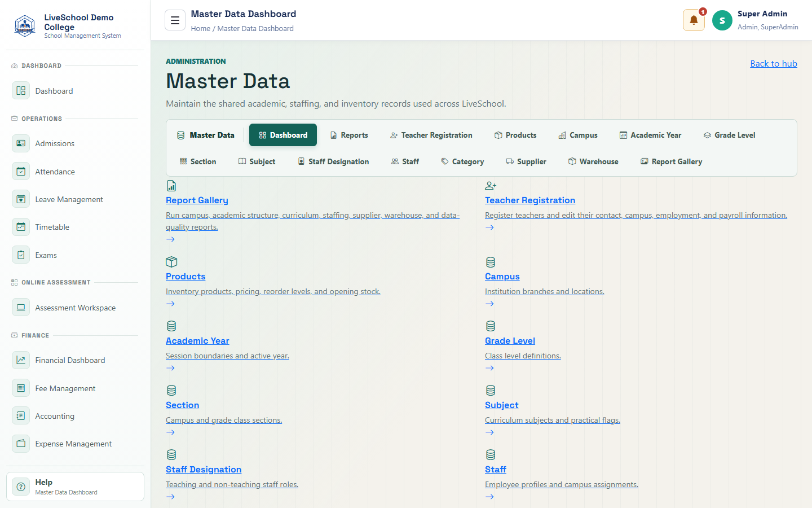Viewport: 812px width, 508px height.
Task: Click the LiveSchool college logo
Action: point(25,26)
